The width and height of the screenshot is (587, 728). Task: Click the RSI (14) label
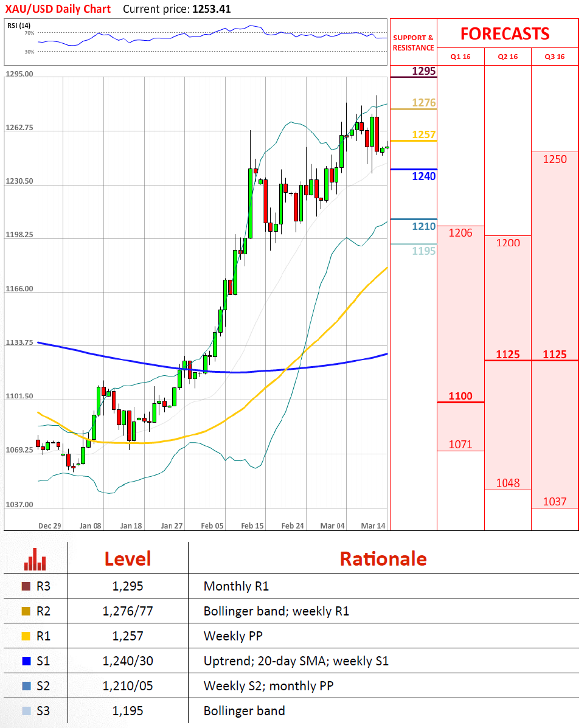click(x=19, y=26)
